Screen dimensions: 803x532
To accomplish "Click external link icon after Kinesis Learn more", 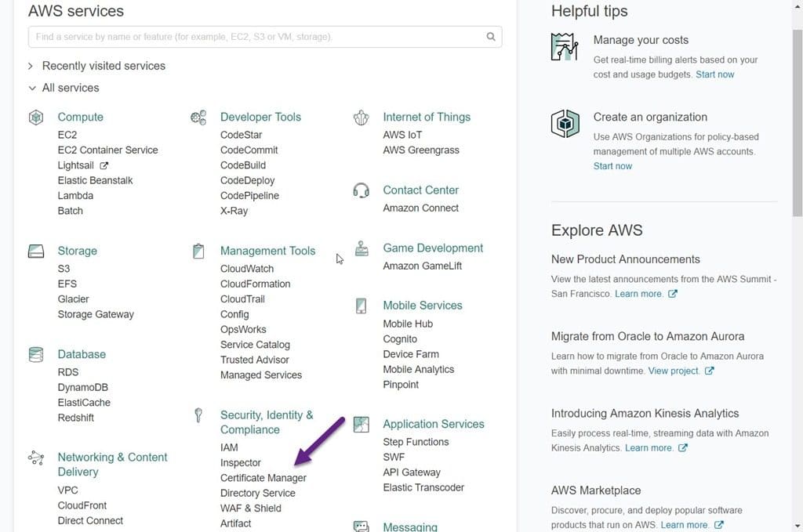I will [683, 447].
